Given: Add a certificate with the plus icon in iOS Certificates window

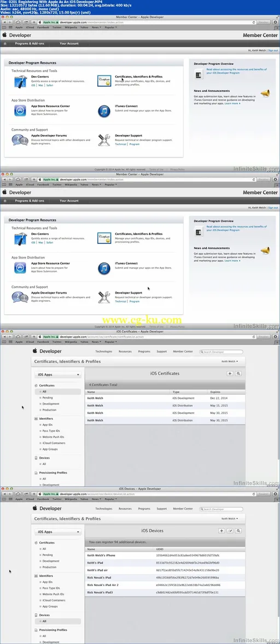Looking at the screenshot, I should (230, 373).
